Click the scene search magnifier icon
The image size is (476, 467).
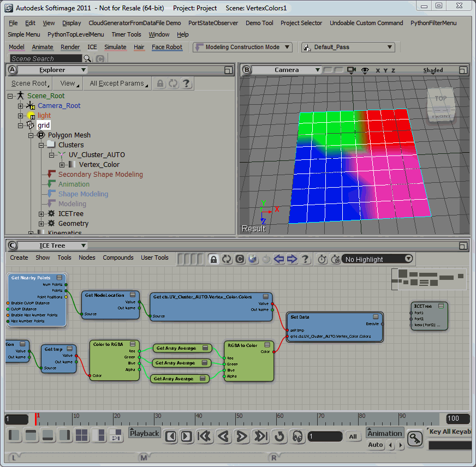click(87, 58)
